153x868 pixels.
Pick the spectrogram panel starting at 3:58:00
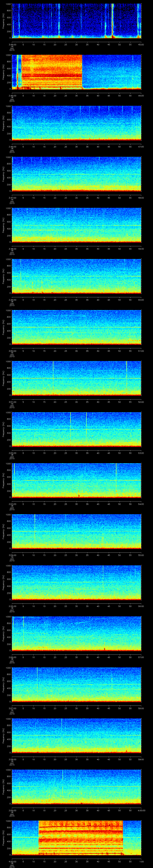click(x=76, y=736)
